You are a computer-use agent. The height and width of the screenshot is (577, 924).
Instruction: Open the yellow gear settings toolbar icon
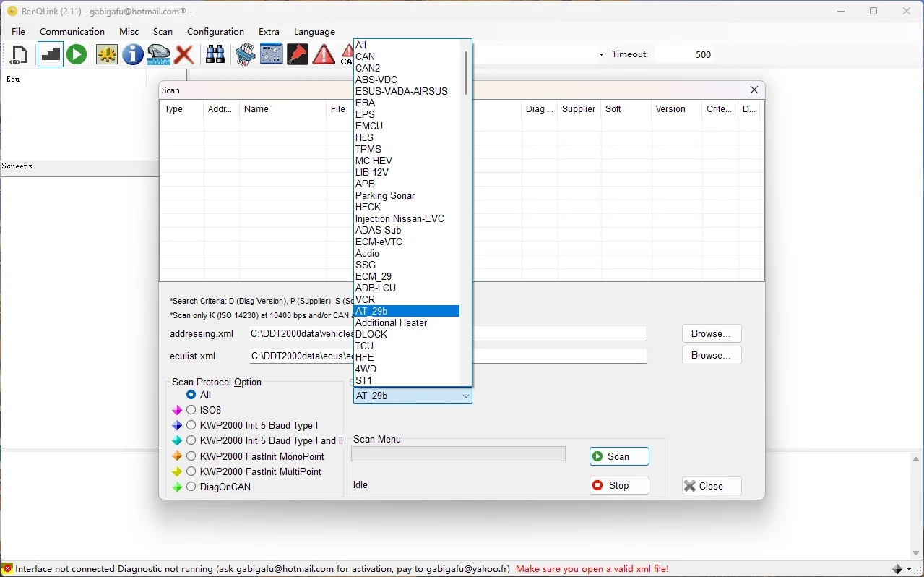click(x=106, y=54)
